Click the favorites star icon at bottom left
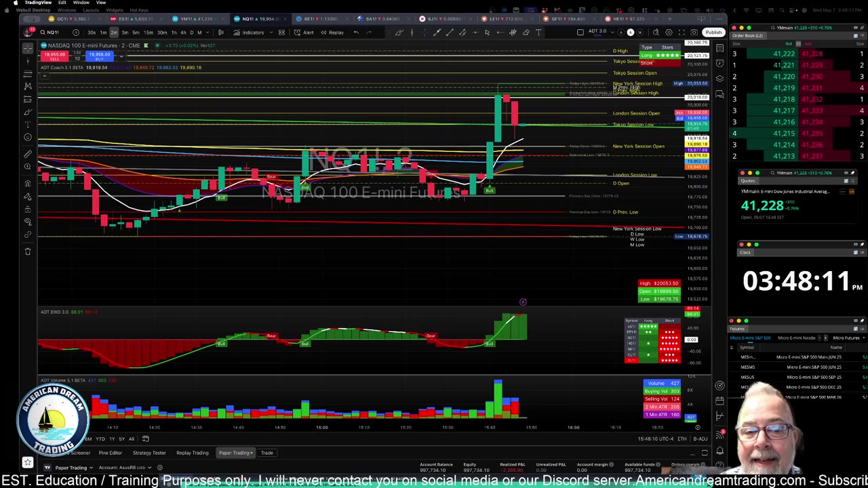The image size is (868, 488). point(28,462)
